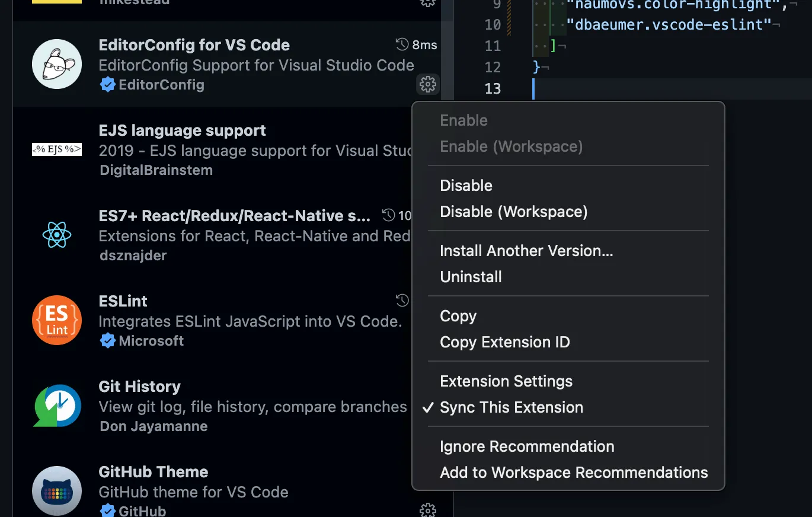The image size is (812, 517).
Task: Click the Don Jayamanne publisher link
Action: pyautogui.click(x=154, y=426)
